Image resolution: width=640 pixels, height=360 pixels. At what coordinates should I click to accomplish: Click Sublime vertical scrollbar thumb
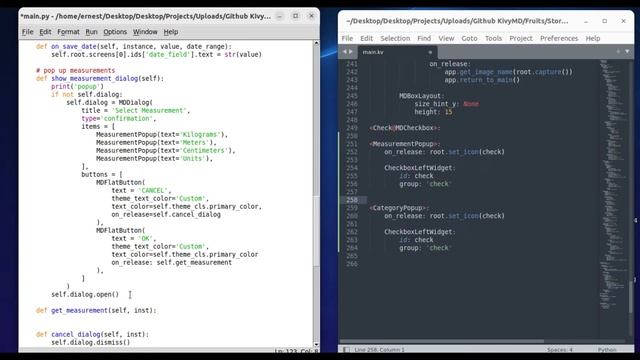(x=631, y=297)
